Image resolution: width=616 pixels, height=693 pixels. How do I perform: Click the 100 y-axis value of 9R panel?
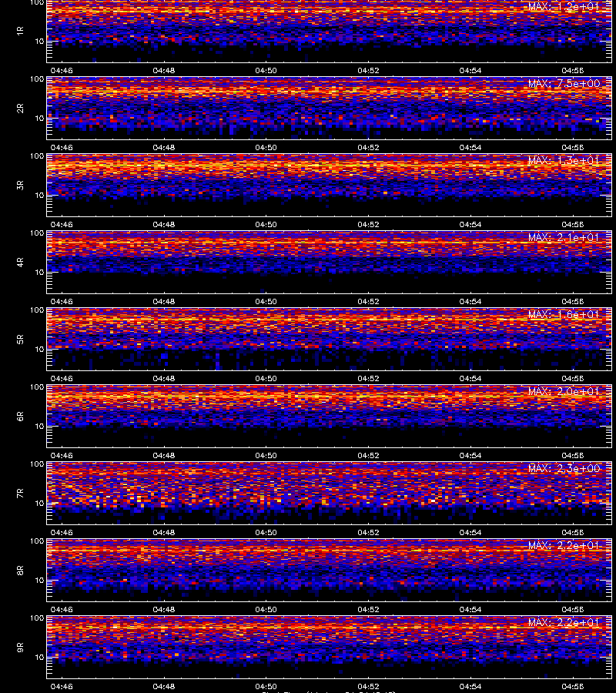pos(37,618)
